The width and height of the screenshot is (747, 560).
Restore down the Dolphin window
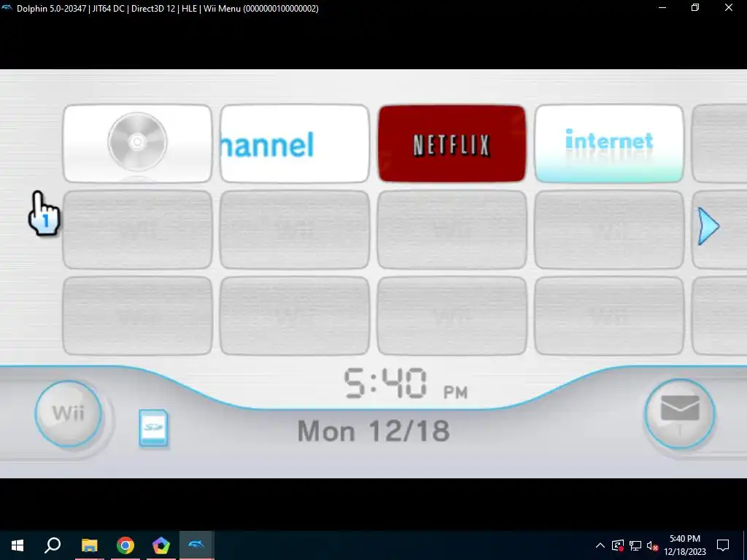pyautogui.click(x=695, y=7)
